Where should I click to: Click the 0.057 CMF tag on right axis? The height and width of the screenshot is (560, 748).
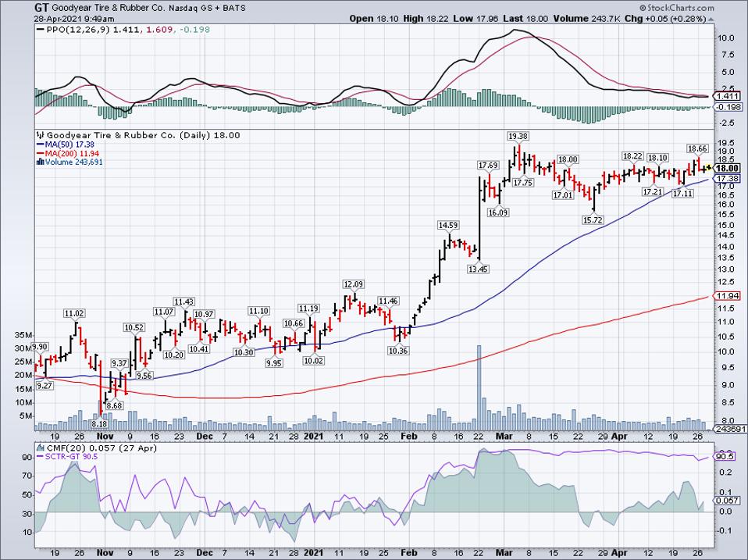click(x=728, y=501)
